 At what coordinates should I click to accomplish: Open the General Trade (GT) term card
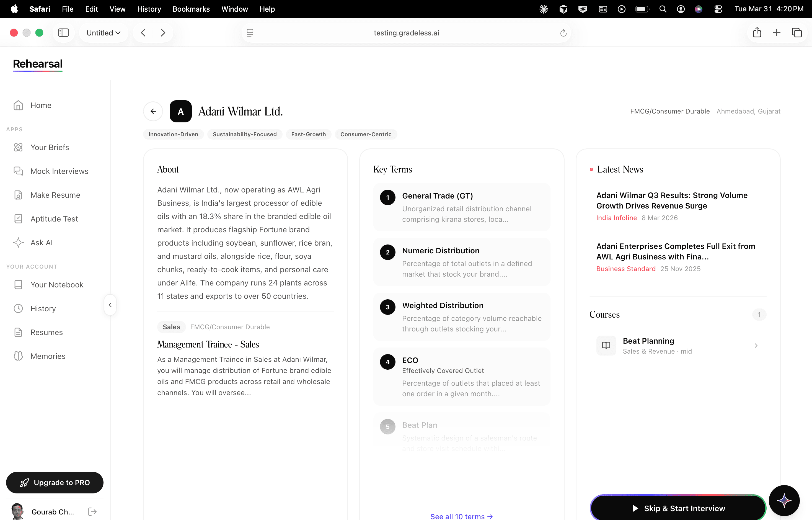(462, 207)
